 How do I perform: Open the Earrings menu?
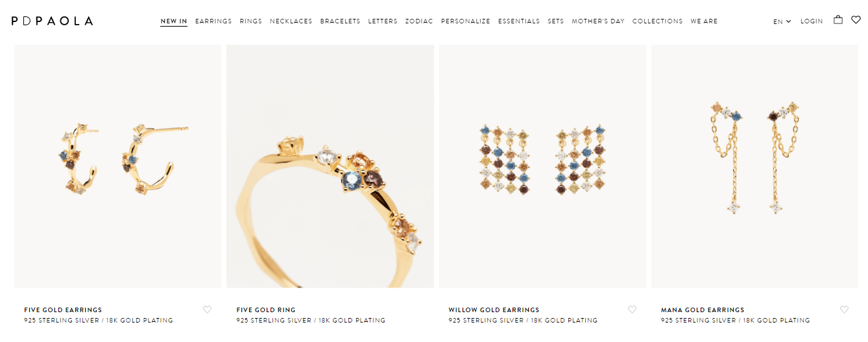click(213, 21)
